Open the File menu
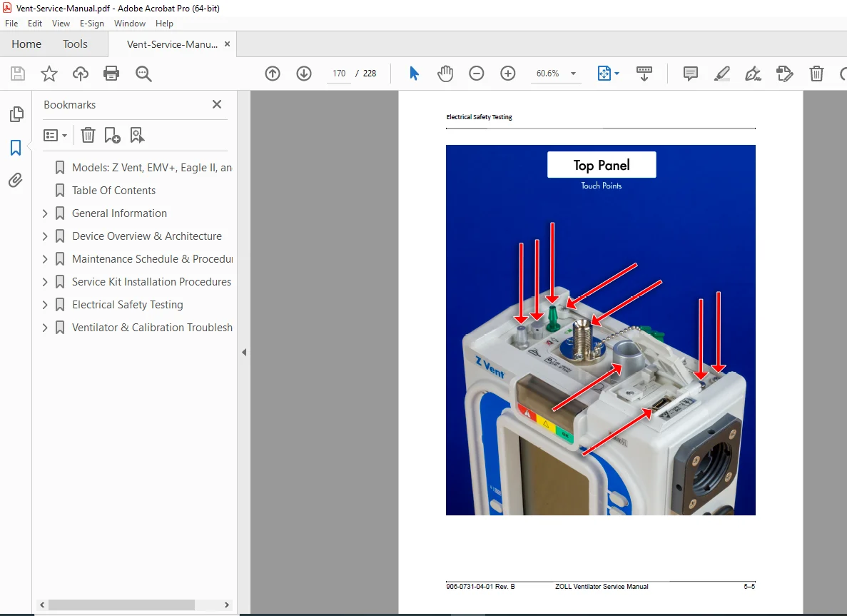 point(11,24)
